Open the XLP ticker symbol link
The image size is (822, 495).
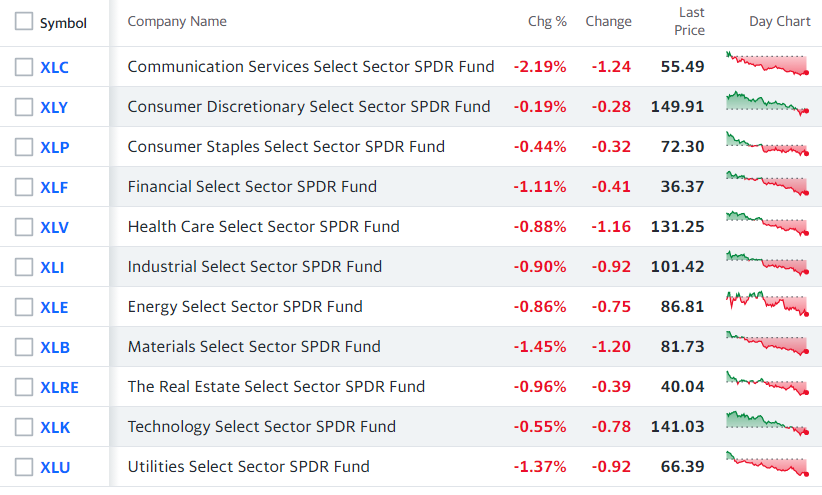pos(55,147)
